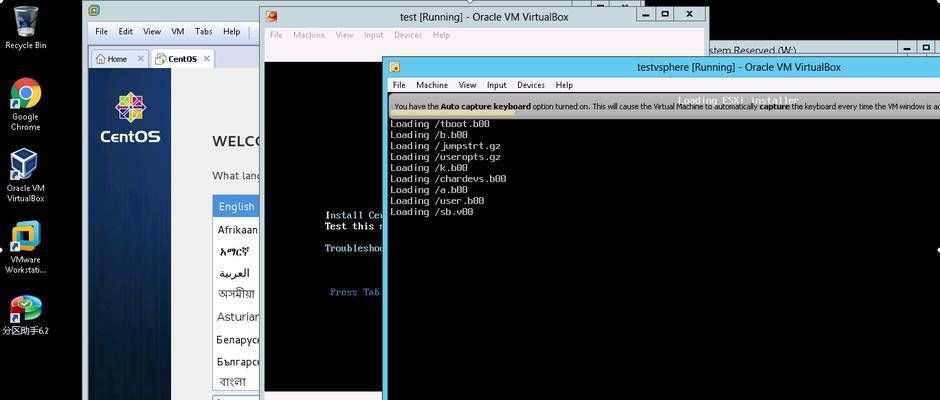Open Machine menu in testvsphere window
This screenshot has height=400, width=940.
tap(432, 85)
